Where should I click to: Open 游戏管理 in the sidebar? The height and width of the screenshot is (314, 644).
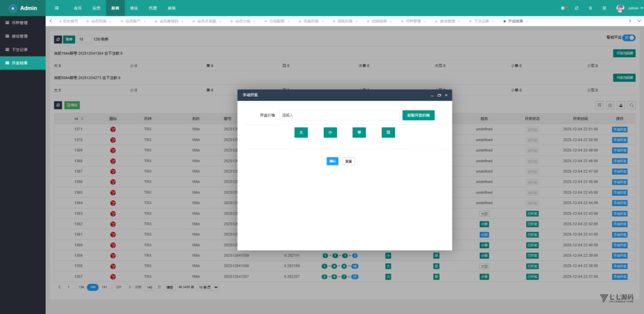pos(23,36)
